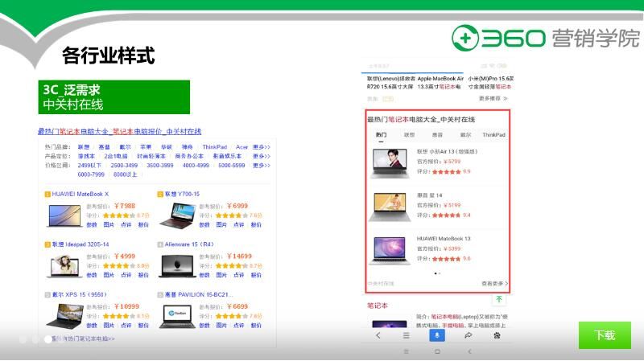Click the ¥10999 price of 戴尔 XPS 15
Image resolution: width=644 pixels, height=361 pixels.
126,306
